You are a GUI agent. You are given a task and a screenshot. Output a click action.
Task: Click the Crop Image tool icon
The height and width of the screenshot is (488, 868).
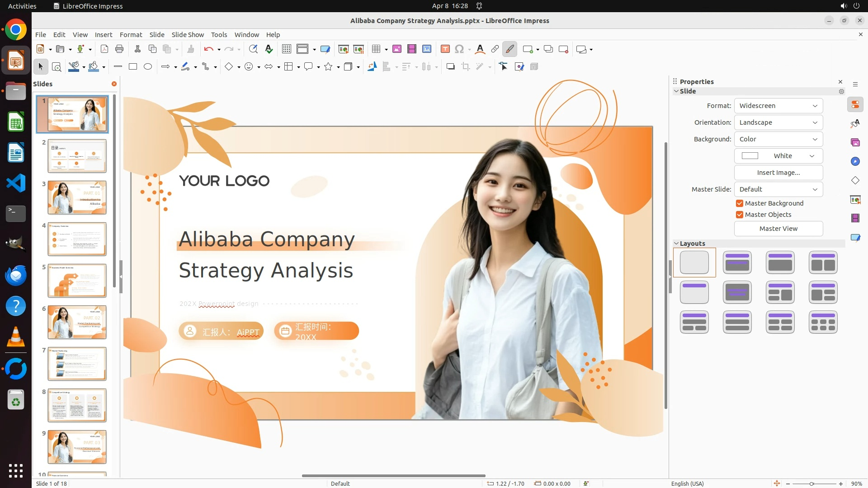(x=466, y=67)
